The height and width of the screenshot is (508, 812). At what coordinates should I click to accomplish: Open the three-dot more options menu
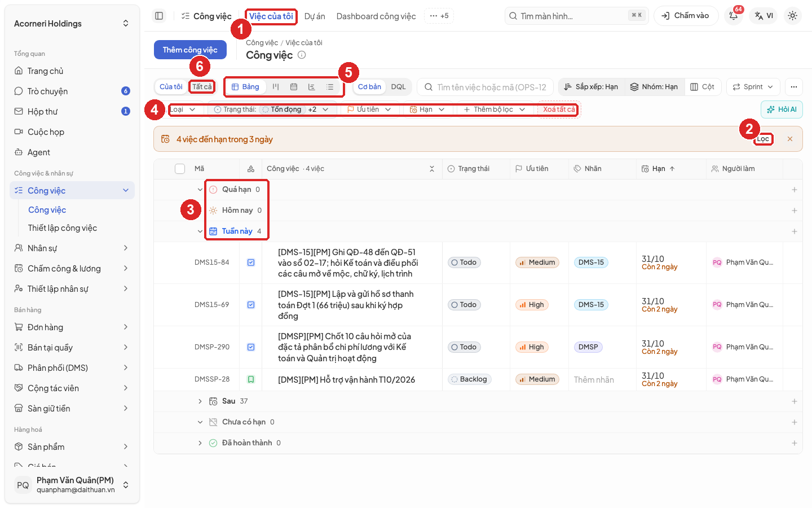793,87
